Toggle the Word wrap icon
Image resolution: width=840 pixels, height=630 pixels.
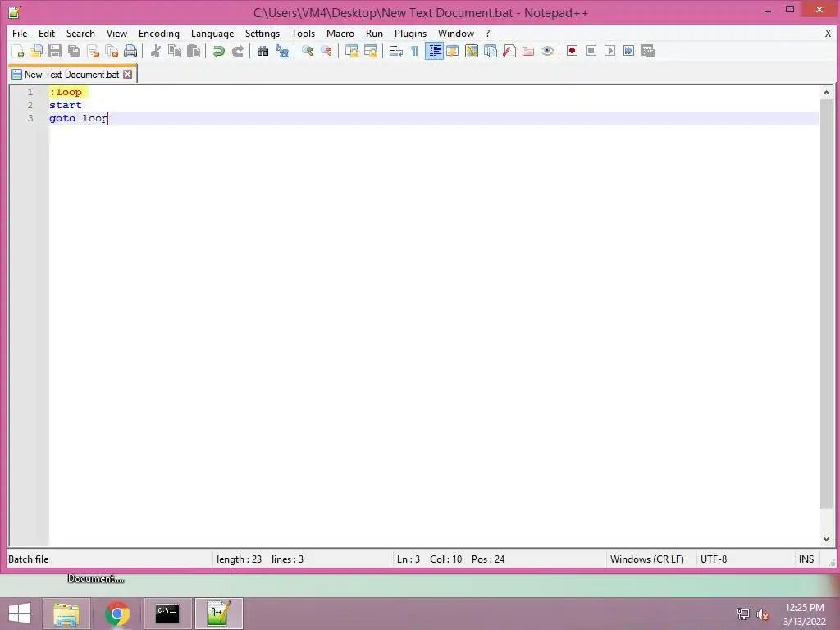click(396, 51)
